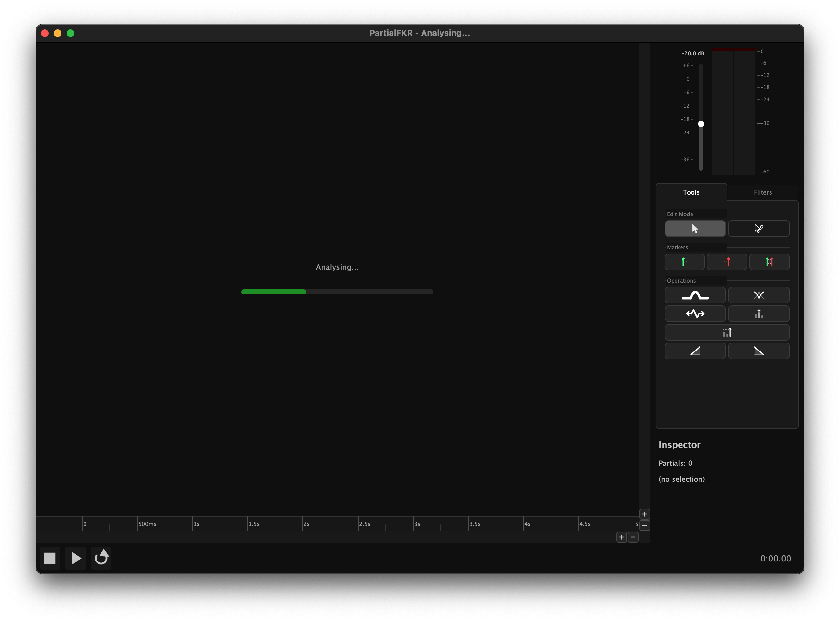The height and width of the screenshot is (621, 840).
Task: Click the 4s mark on the timeline ruler
Action: (x=527, y=524)
